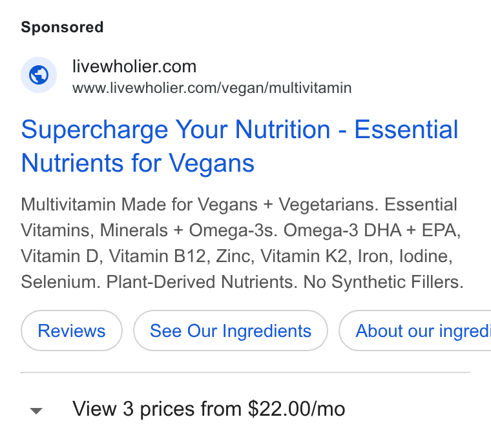Click the livewholier.com site name
The width and height of the screenshot is (491, 448).
(134, 66)
